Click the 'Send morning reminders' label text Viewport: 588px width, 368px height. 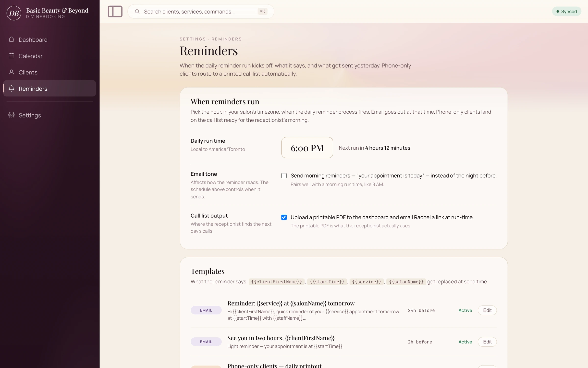[x=393, y=176]
